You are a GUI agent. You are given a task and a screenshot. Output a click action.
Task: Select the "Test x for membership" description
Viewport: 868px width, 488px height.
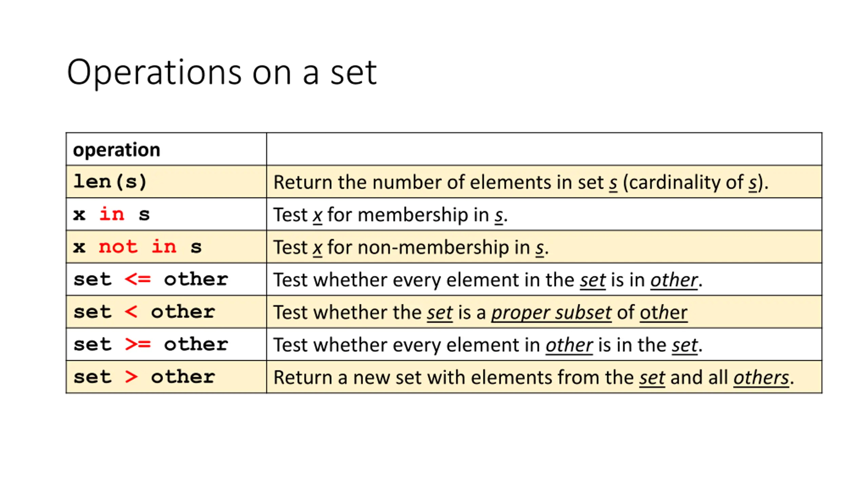tap(390, 215)
